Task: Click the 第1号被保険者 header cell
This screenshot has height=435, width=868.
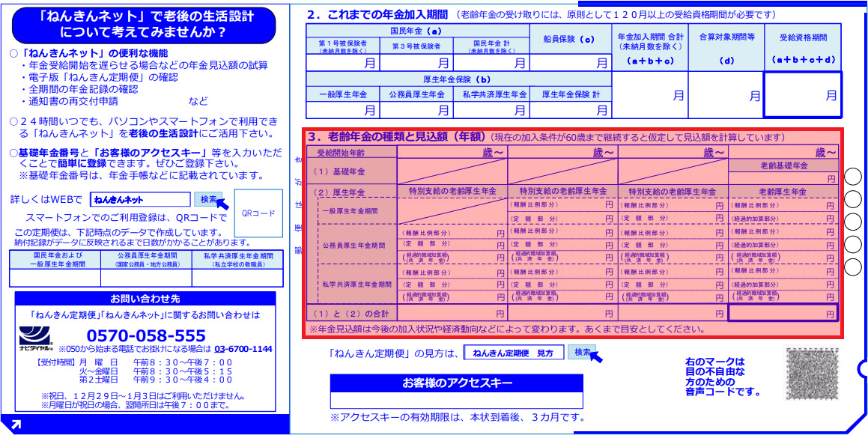Action: [x=342, y=46]
